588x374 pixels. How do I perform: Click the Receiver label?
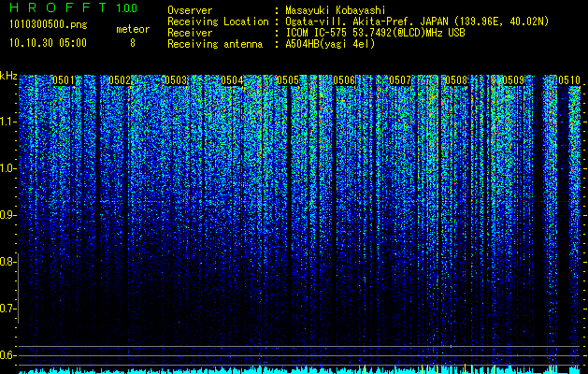(x=190, y=33)
